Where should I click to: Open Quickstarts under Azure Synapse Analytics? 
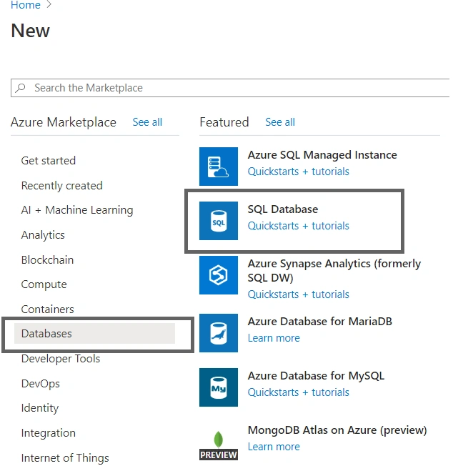click(x=298, y=294)
